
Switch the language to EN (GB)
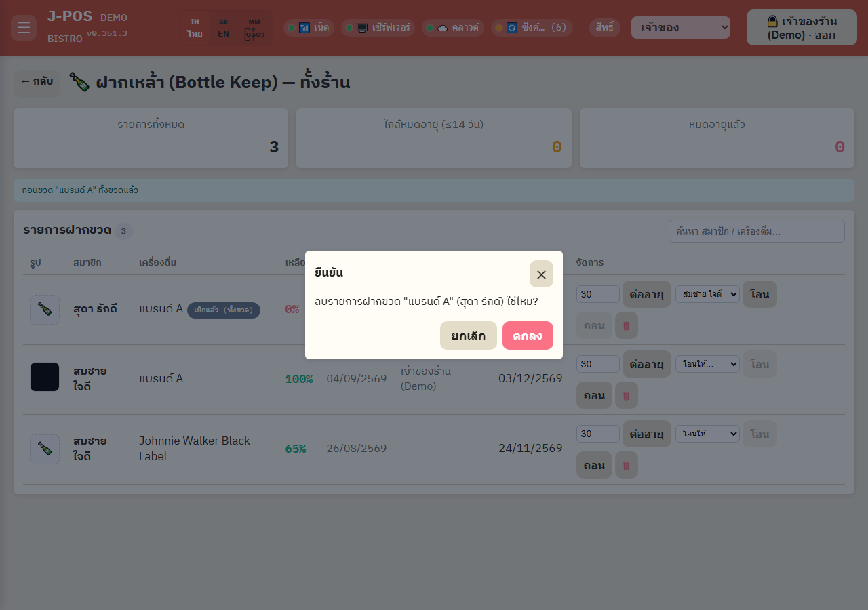click(223, 28)
